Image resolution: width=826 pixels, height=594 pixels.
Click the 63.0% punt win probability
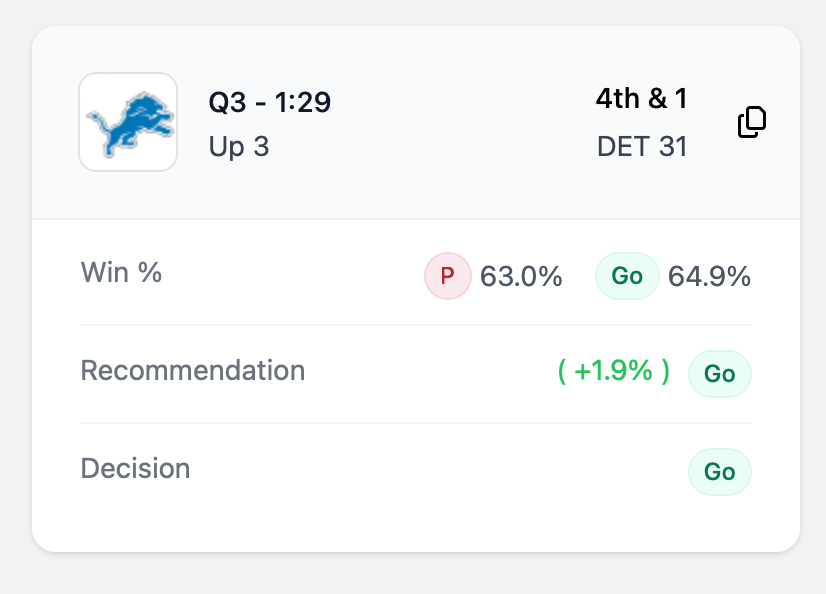point(521,277)
